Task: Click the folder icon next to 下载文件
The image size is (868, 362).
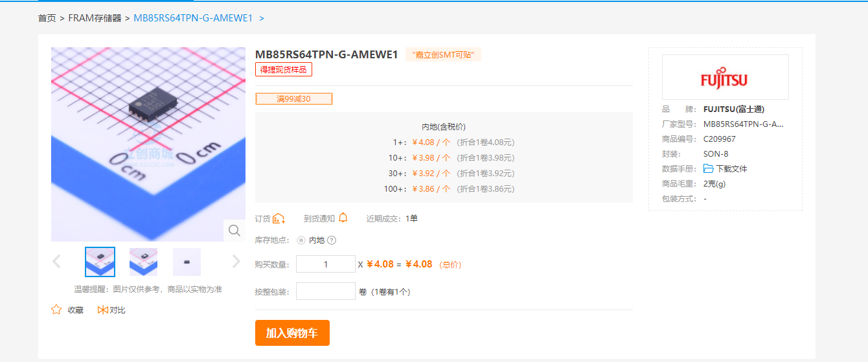Action: 709,168
